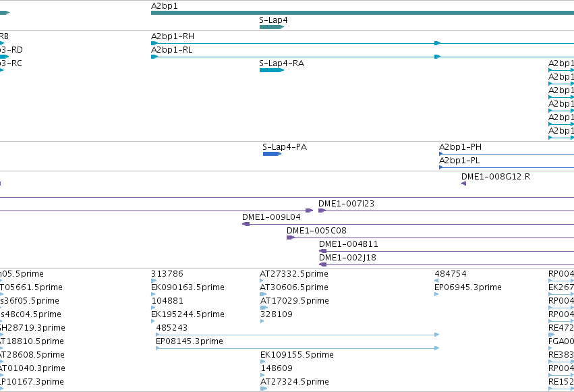Click the EK109155.5prime EST label

click(x=297, y=355)
